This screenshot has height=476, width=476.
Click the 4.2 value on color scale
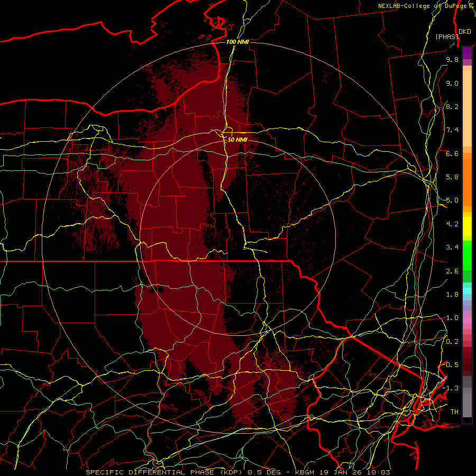coord(452,224)
